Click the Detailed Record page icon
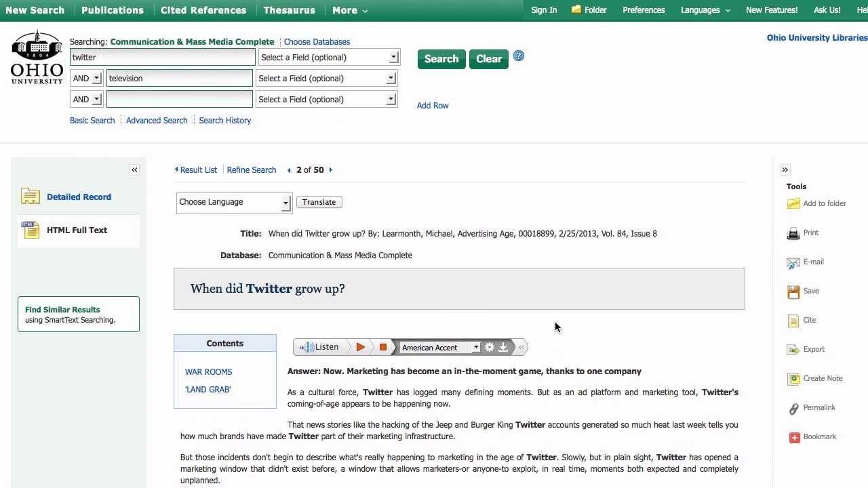 (31, 197)
